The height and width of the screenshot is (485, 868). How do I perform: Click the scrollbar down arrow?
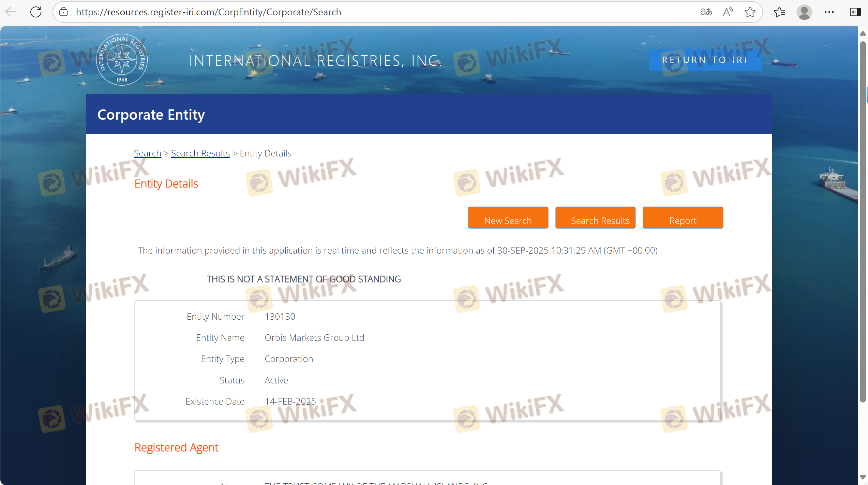[x=863, y=477]
